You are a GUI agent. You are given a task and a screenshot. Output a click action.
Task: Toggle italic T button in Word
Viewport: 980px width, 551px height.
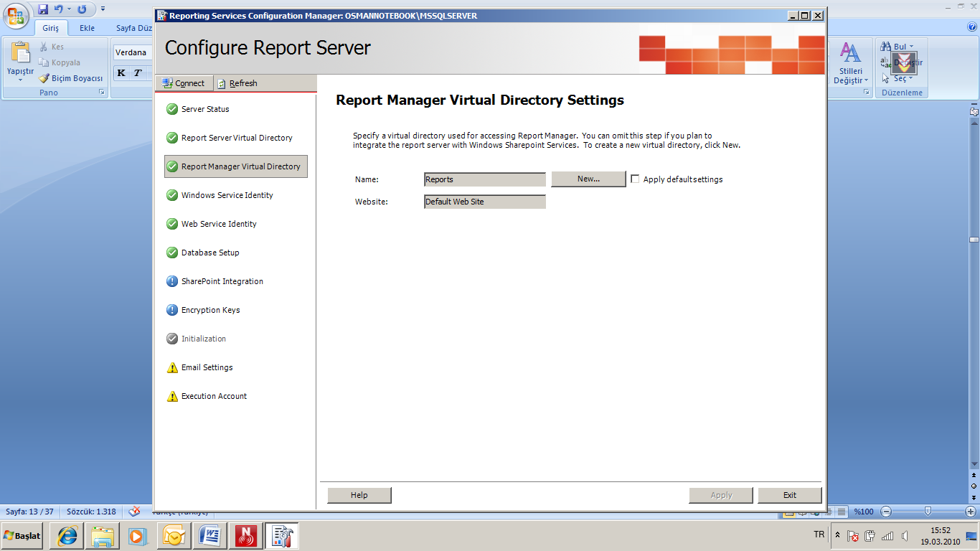point(138,73)
